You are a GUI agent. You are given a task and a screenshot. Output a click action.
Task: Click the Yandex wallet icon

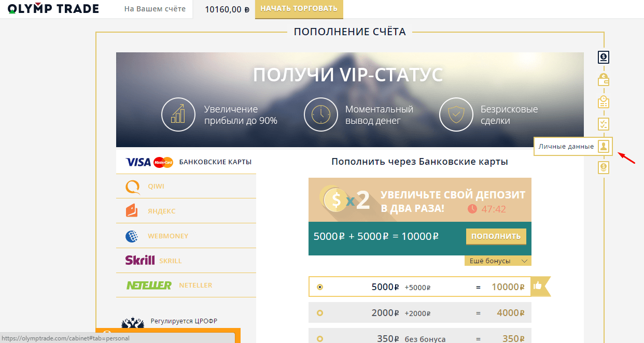coord(132,211)
